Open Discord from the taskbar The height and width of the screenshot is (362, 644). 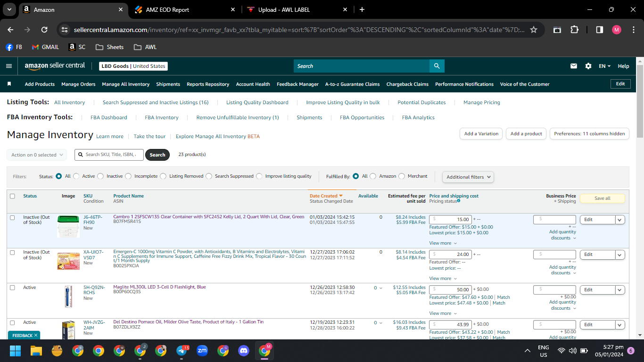click(x=244, y=350)
